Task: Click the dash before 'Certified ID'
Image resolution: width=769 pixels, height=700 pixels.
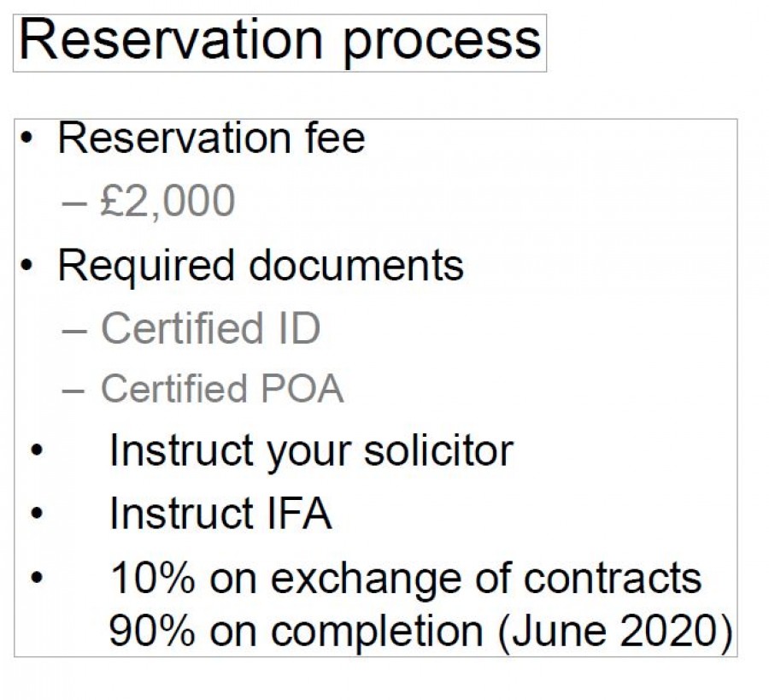Action: click(74, 331)
